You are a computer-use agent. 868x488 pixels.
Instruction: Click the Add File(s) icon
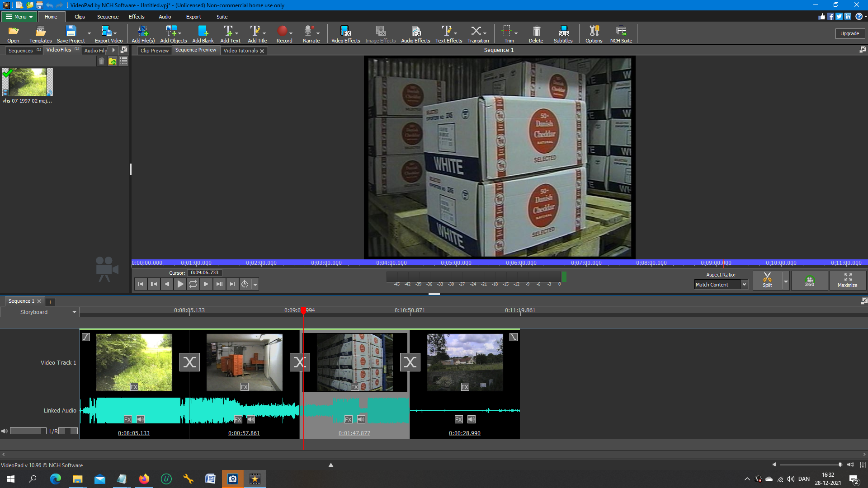point(143,34)
